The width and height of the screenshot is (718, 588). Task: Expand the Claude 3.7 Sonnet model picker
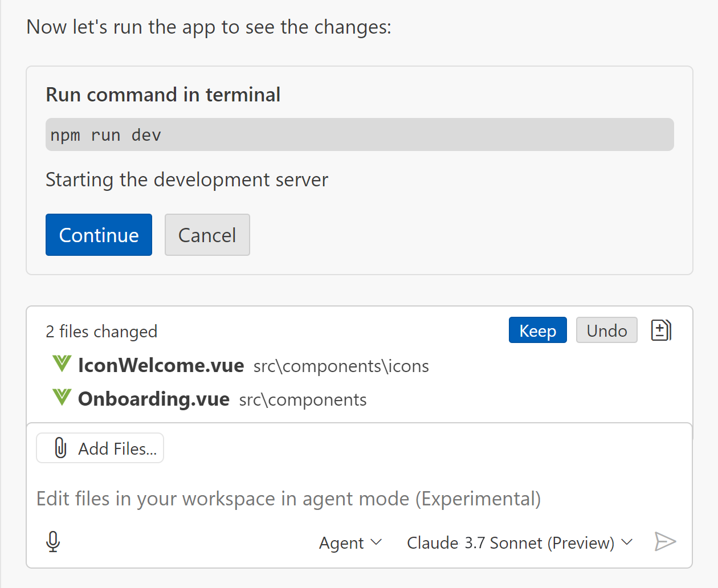(519, 543)
